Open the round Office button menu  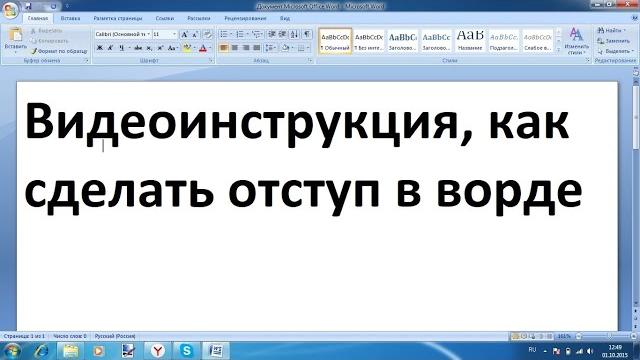tap(10, 10)
